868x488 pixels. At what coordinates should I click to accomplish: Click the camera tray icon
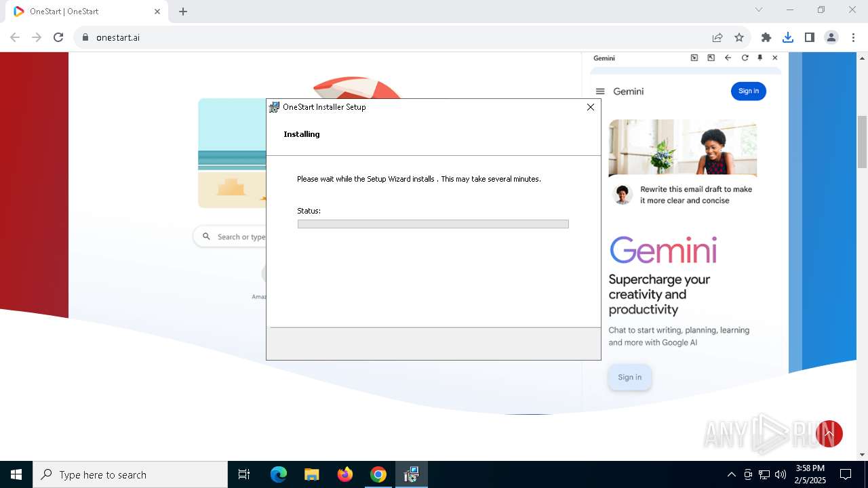click(748, 474)
